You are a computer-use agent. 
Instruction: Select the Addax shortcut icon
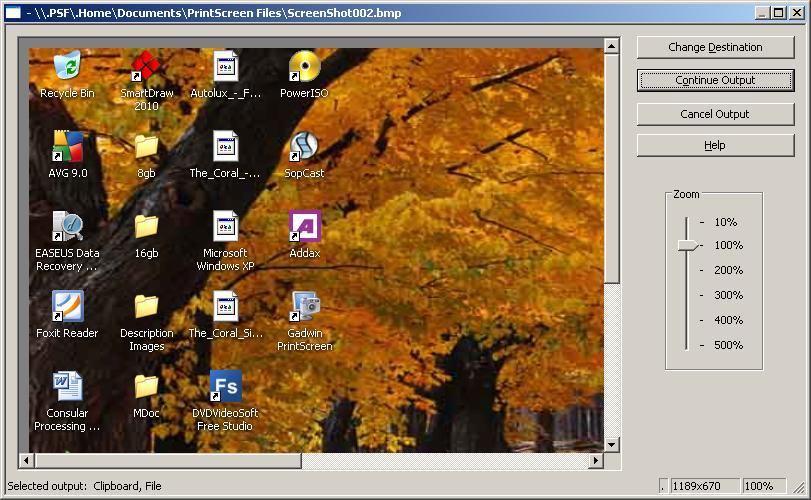(305, 226)
